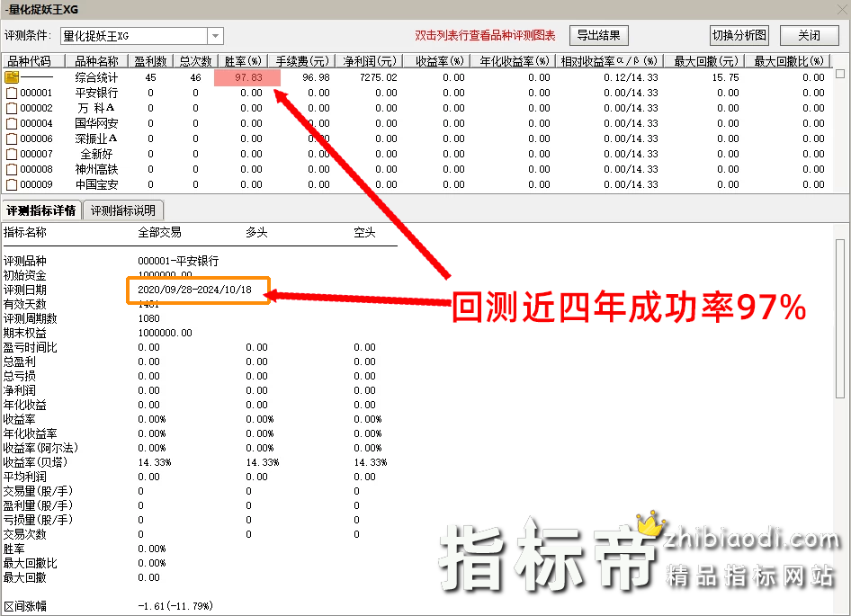Image resolution: width=851 pixels, height=616 pixels.
Task: Click the 15.75 max drawdown value
Action: click(725, 77)
